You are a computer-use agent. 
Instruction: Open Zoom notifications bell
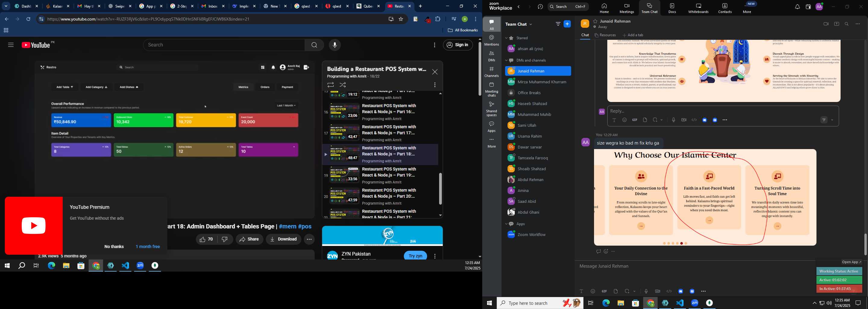pos(797,7)
